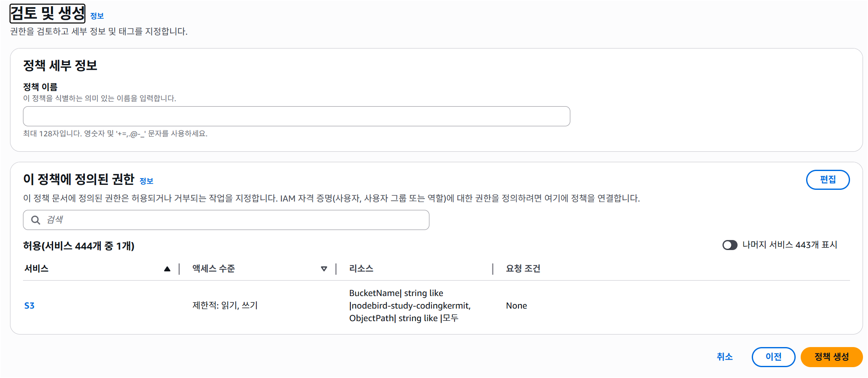
Task: Click the 정책 이름 input field
Action: pyautogui.click(x=296, y=116)
